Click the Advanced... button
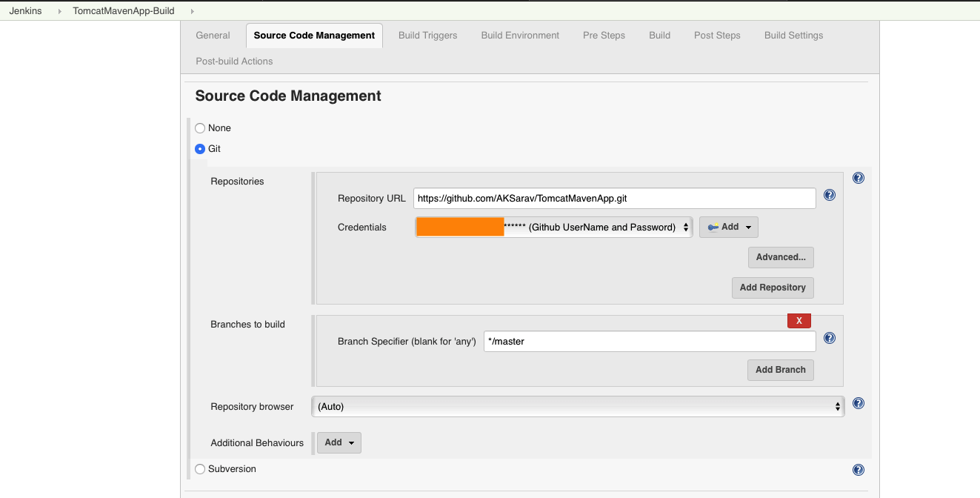The height and width of the screenshot is (498, 980). pyautogui.click(x=781, y=257)
